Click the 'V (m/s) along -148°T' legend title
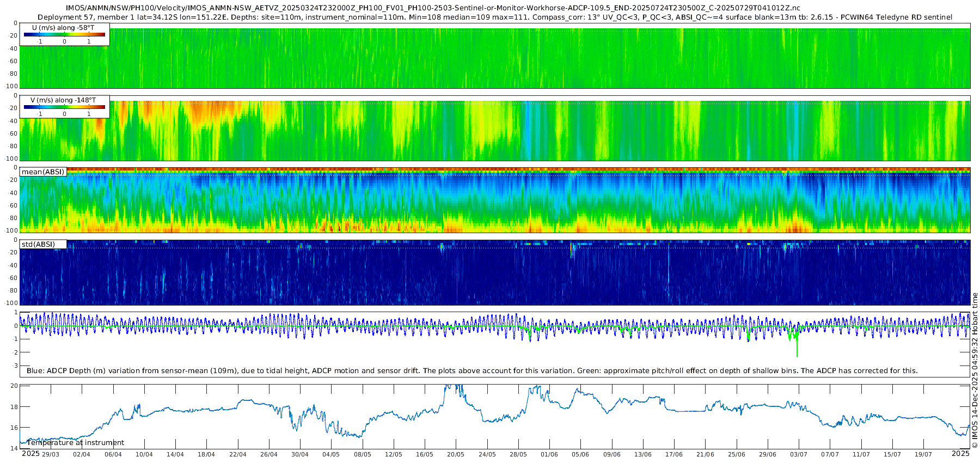The image size is (980, 463). point(63,100)
